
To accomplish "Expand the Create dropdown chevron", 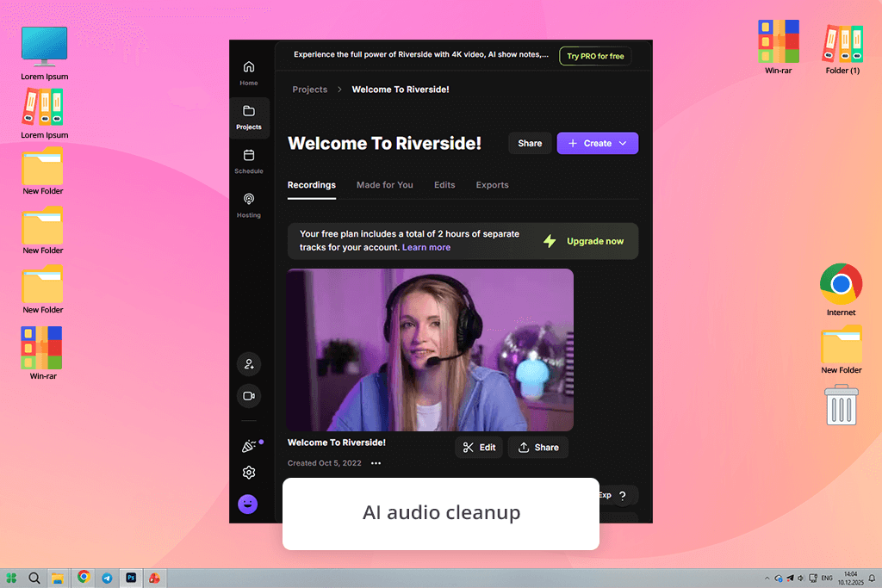I will (x=623, y=144).
